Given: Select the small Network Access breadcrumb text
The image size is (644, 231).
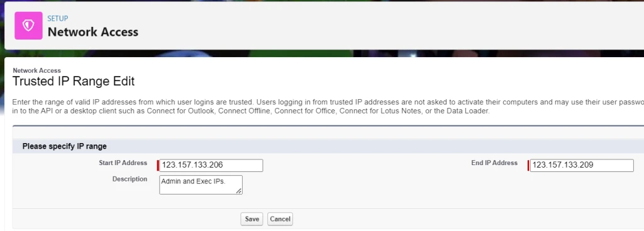Looking at the screenshot, I should point(37,70).
